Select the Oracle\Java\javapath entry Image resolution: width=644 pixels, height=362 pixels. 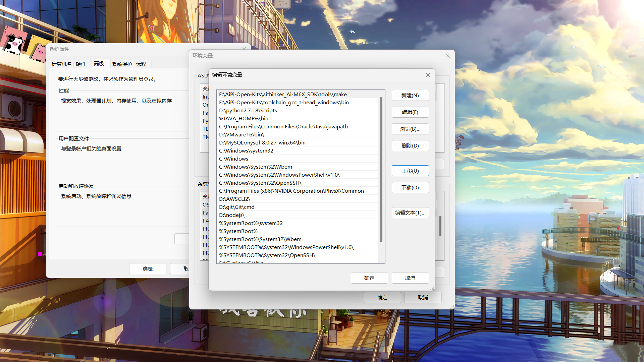pos(297,127)
